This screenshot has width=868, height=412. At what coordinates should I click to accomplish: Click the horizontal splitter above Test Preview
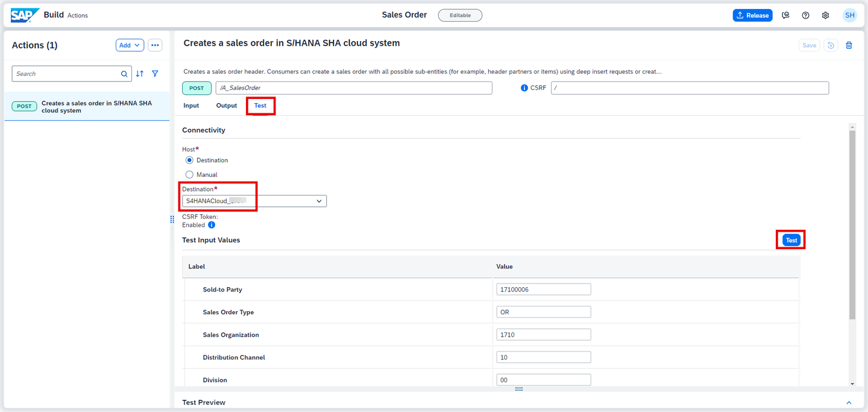[x=518, y=389]
